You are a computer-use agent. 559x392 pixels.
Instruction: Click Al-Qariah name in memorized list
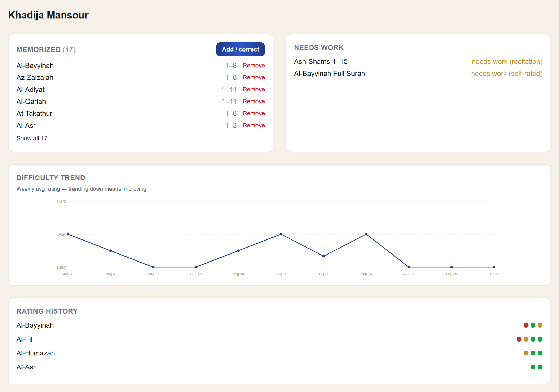tap(31, 101)
